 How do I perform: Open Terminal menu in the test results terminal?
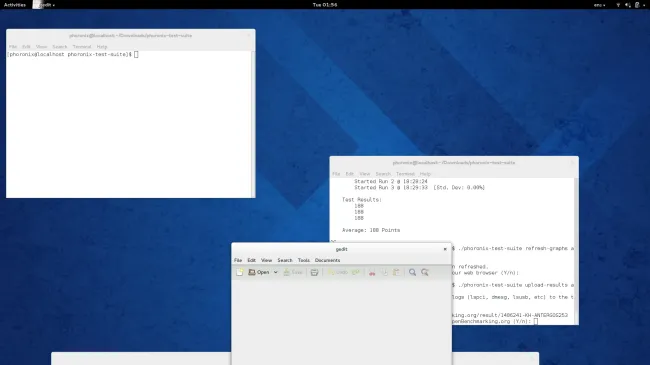coord(405,174)
